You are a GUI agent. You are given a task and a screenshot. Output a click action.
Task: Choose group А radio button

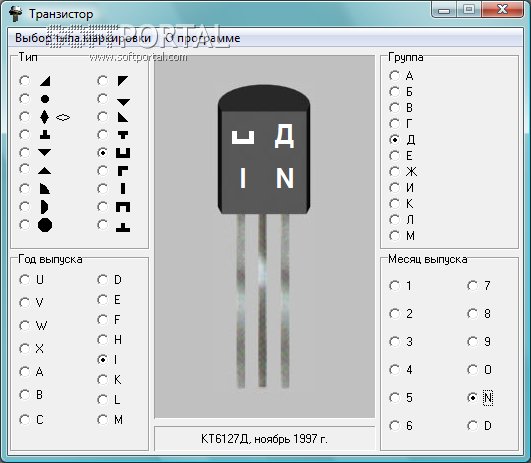coord(395,76)
